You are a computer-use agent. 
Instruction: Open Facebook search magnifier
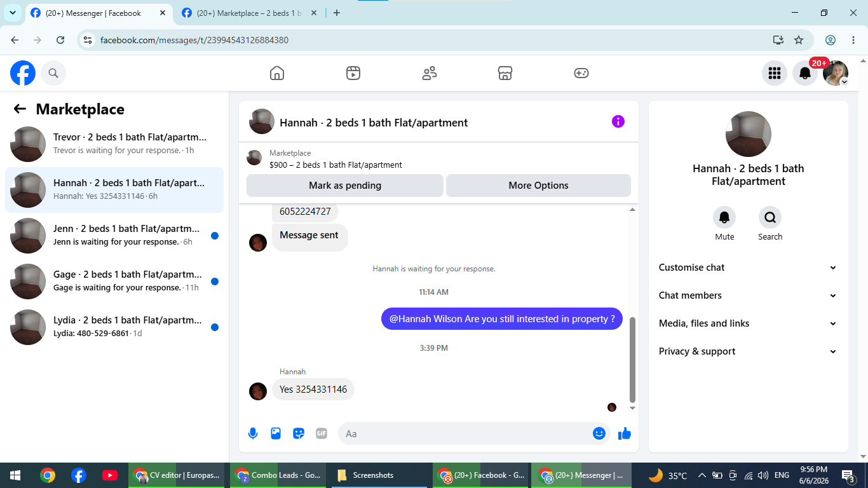(53, 73)
